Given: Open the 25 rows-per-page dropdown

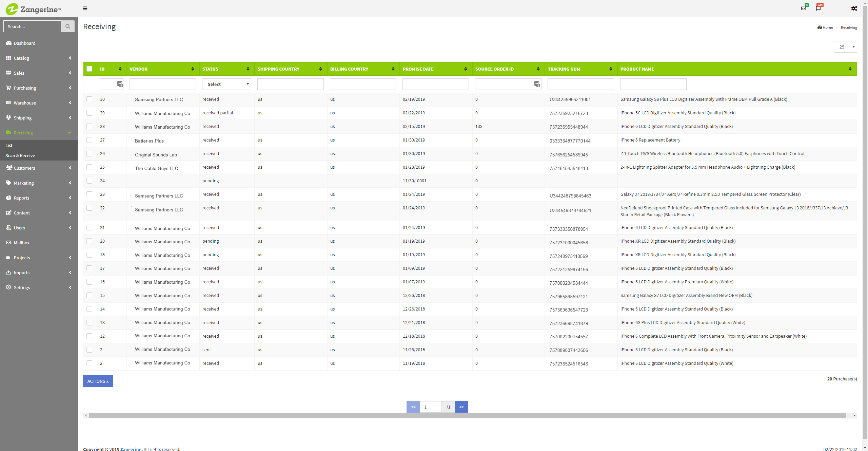Looking at the screenshot, I should 845,47.
